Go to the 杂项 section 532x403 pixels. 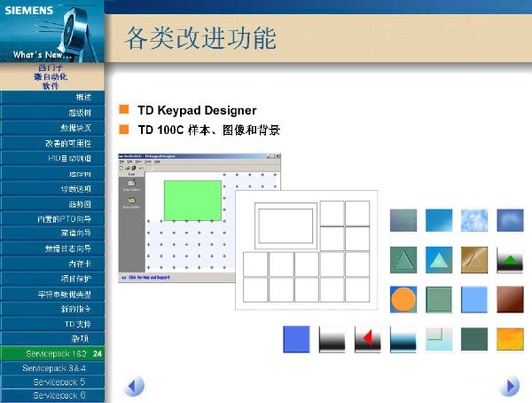pyautogui.click(x=52, y=338)
